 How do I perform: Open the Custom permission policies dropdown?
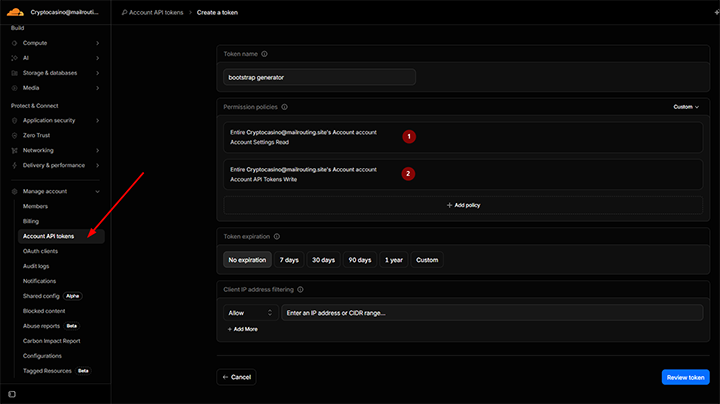[x=686, y=107]
